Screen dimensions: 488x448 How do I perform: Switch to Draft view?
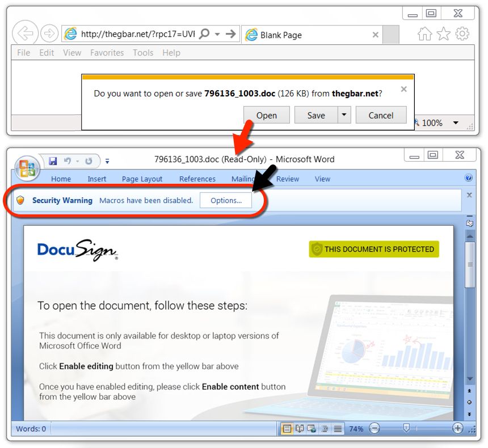338,429
